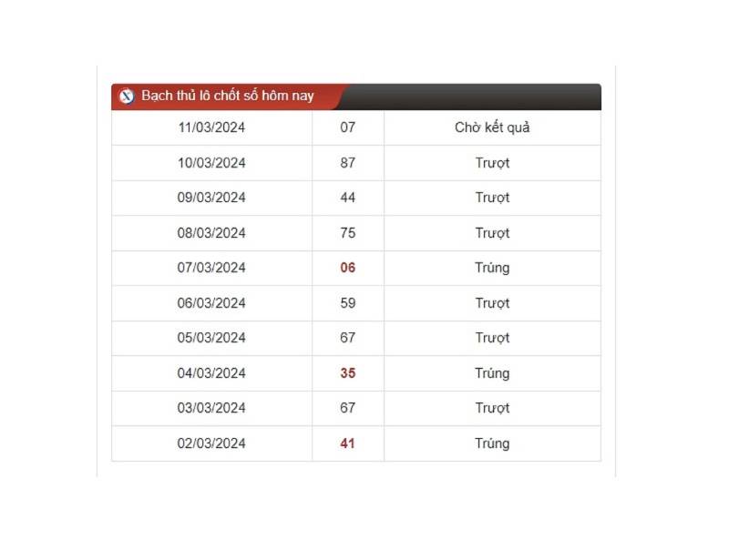The image size is (729, 560).
Task: Select the Trúng result for 02/03/2024
Action: (x=491, y=443)
